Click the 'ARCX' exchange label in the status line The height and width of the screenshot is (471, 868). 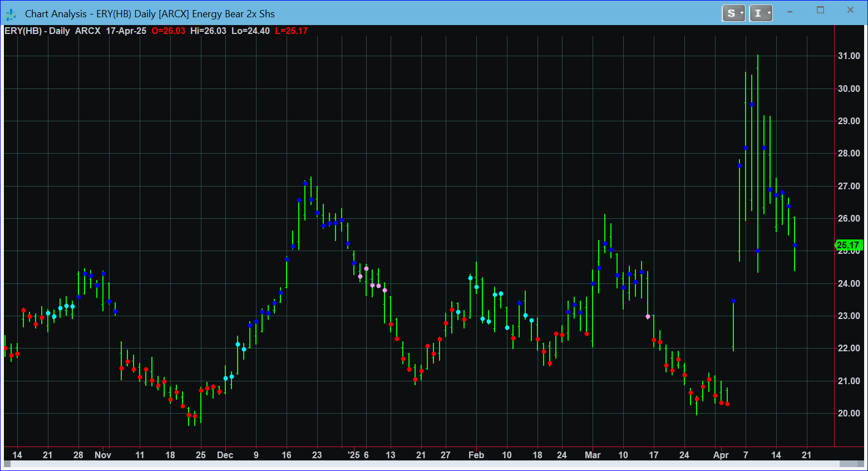88,31
